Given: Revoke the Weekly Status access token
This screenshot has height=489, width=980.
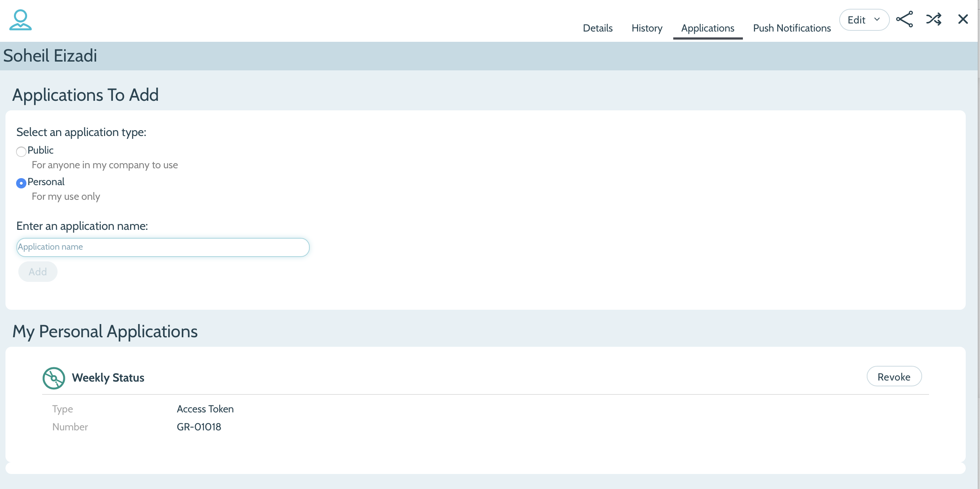Looking at the screenshot, I should [894, 377].
